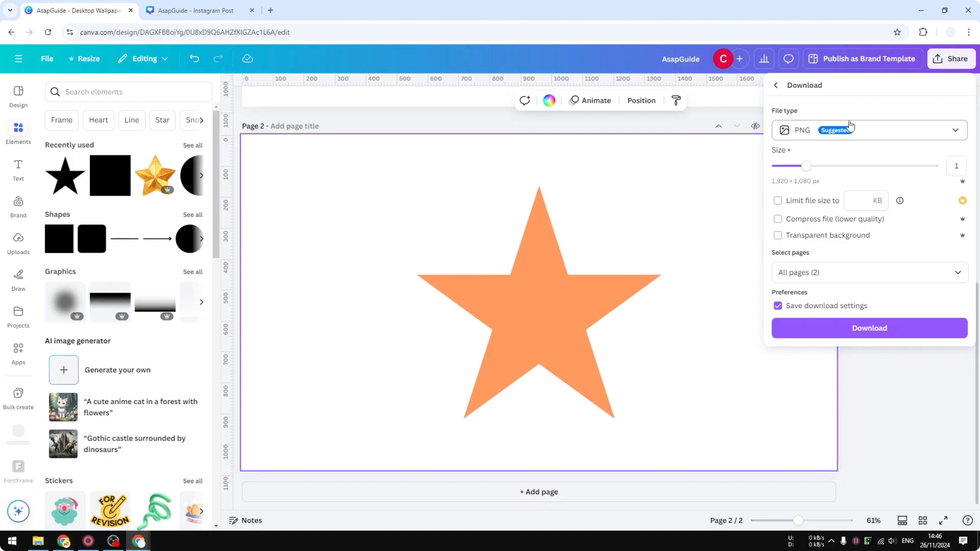Open Chrome from the taskbar

[x=64, y=541]
